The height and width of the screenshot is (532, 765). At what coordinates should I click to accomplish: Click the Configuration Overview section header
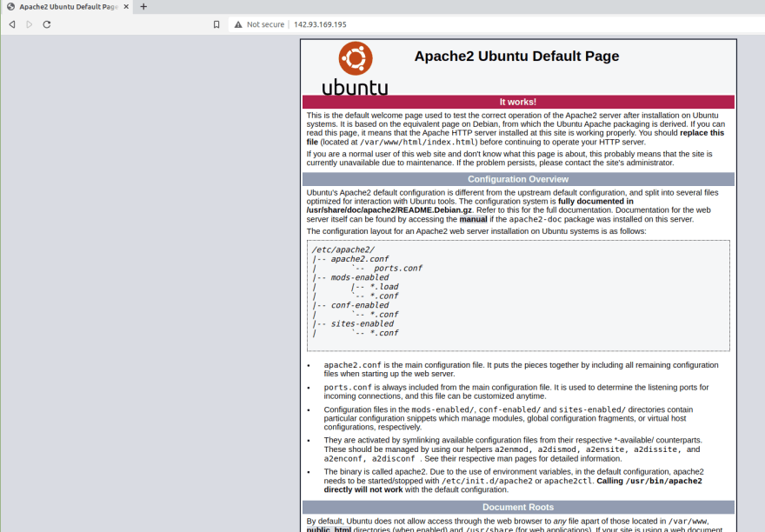click(x=518, y=179)
